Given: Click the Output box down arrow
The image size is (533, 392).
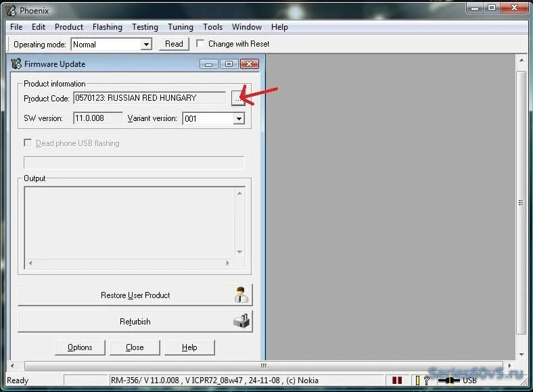Looking at the screenshot, I should click(x=239, y=252).
